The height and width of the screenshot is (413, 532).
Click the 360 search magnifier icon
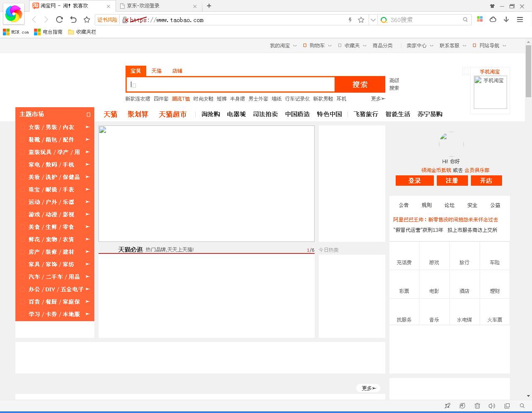pos(465,20)
